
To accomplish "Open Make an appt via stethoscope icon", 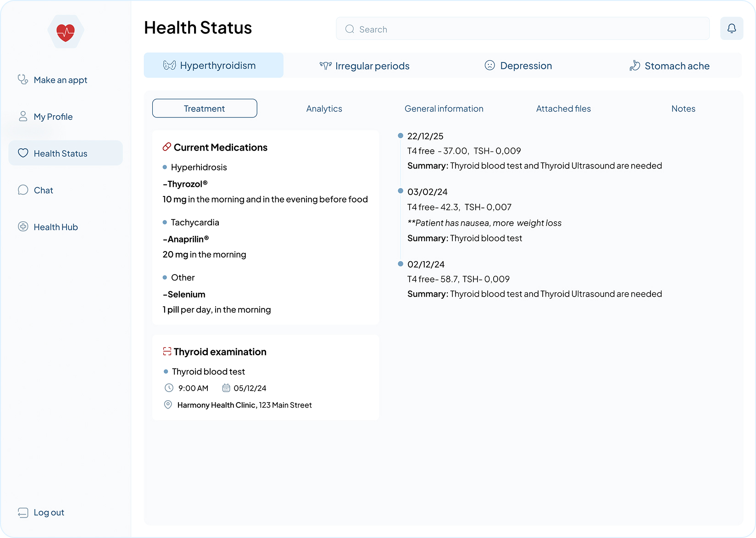I will [22, 79].
